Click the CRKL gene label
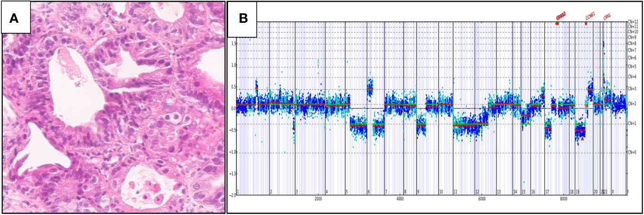Image resolution: width=644 pixels, height=215 pixels. click(607, 17)
